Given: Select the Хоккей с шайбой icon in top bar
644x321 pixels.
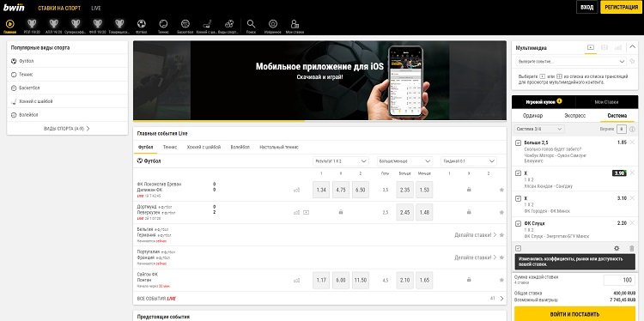Looking at the screenshot, I should coord(207,24).
